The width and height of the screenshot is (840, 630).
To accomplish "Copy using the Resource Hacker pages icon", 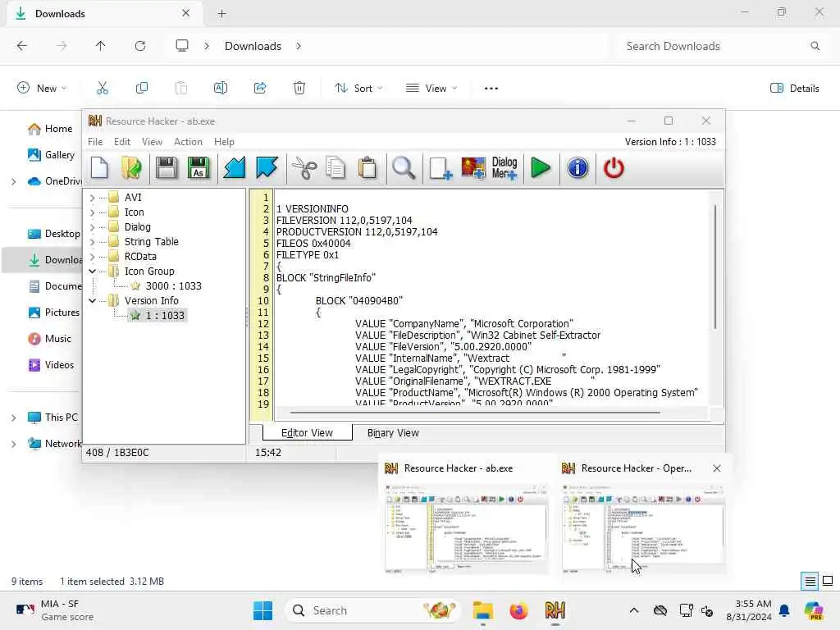I will click(336, 167).
